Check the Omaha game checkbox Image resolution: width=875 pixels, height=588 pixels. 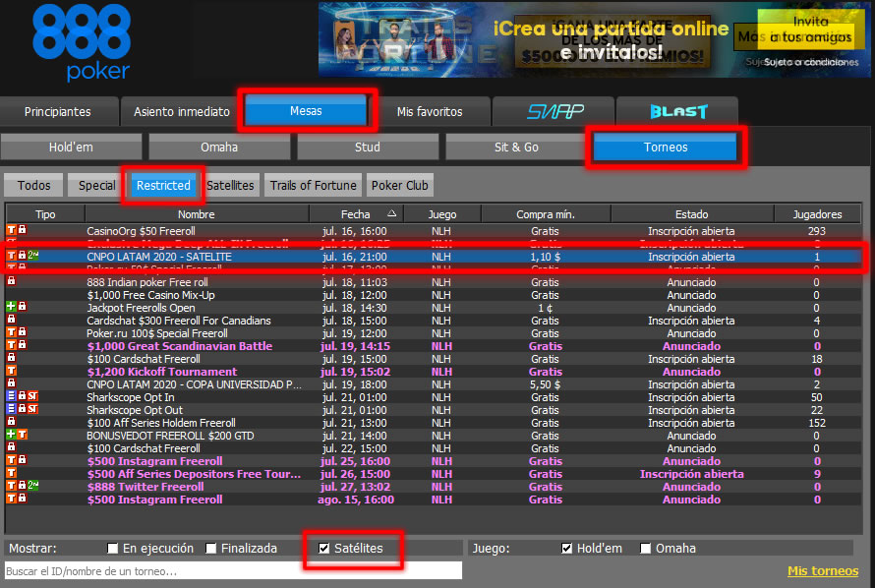coord(646,549)
